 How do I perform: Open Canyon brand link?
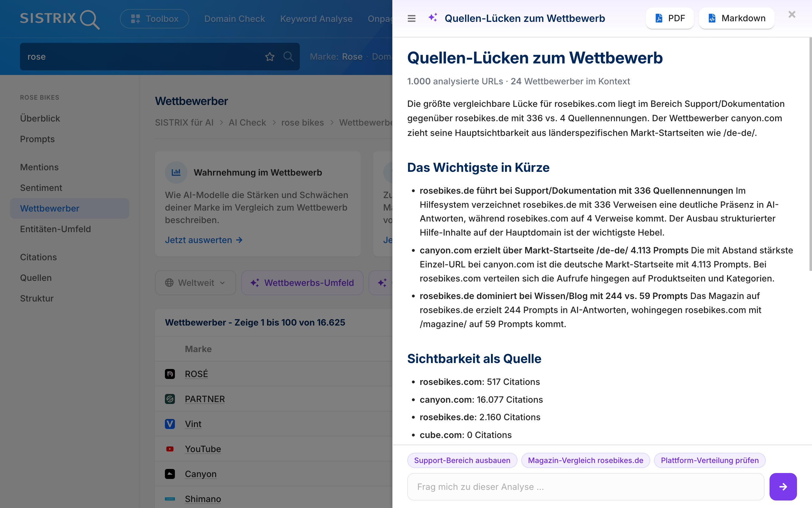coord(201,474)
